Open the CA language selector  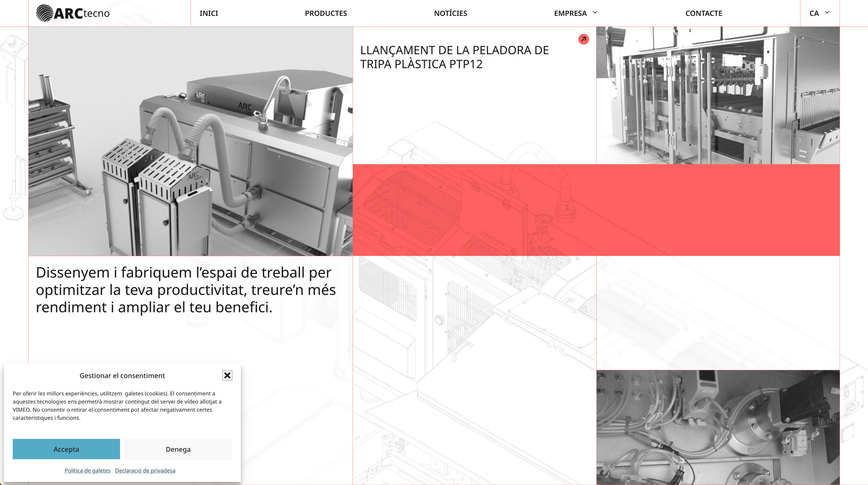click(819, 13)
